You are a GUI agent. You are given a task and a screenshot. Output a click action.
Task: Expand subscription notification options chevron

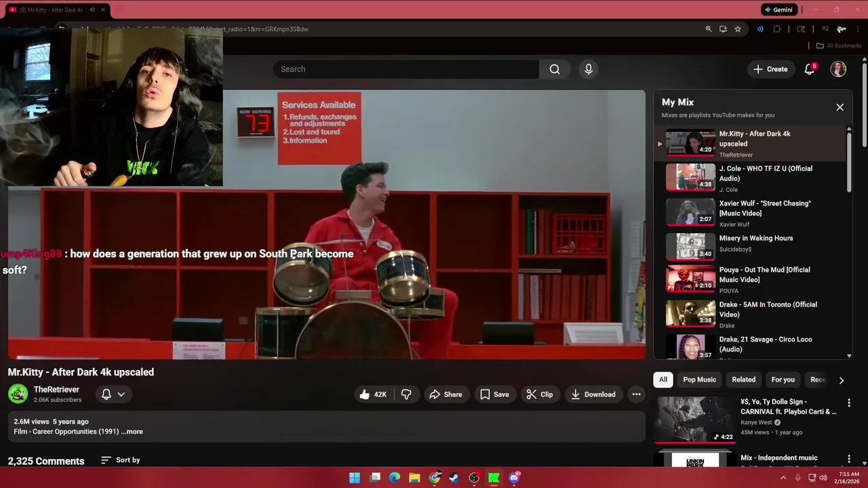click(121, 394)
